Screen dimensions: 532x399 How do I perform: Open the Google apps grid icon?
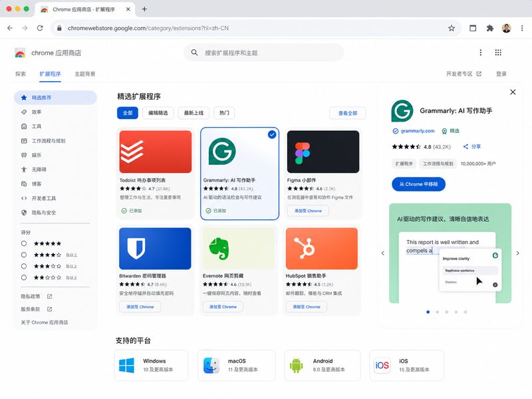click(498, 53)
